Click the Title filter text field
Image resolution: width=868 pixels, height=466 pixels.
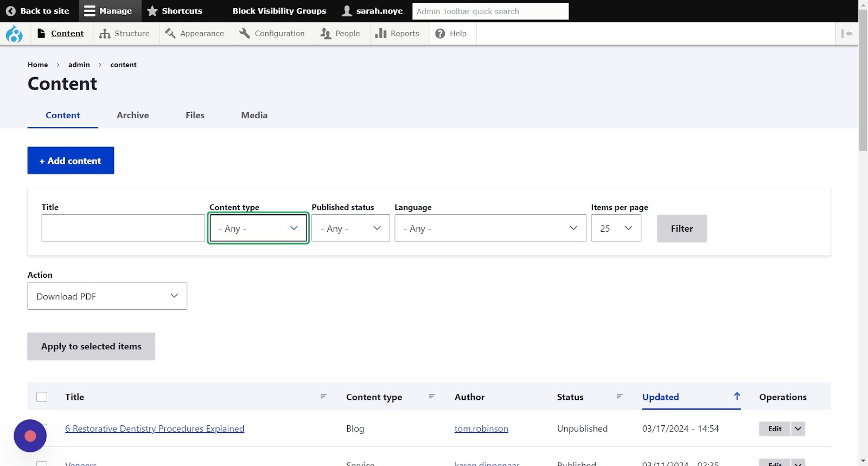123,228
